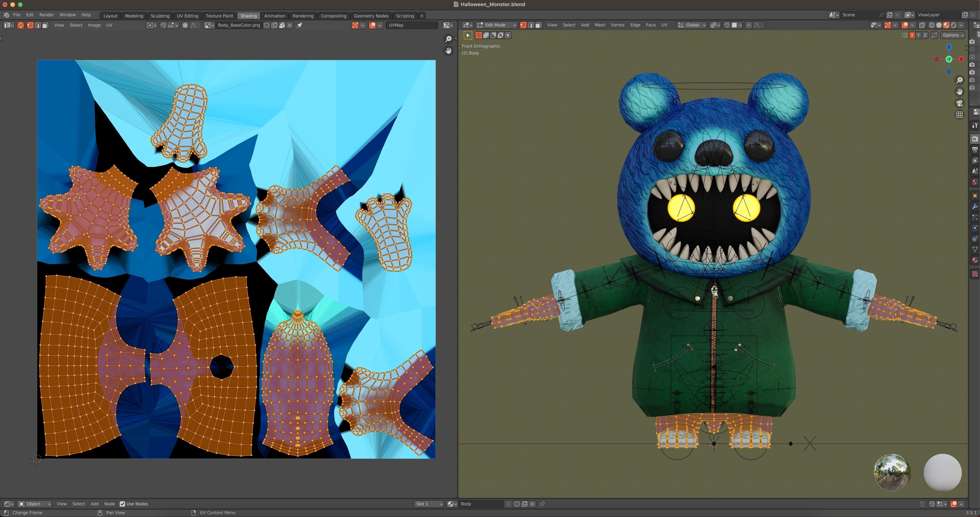Open the Image menu in the UV editor
Viewport: 980px width, 517px height.
point(94,25)
